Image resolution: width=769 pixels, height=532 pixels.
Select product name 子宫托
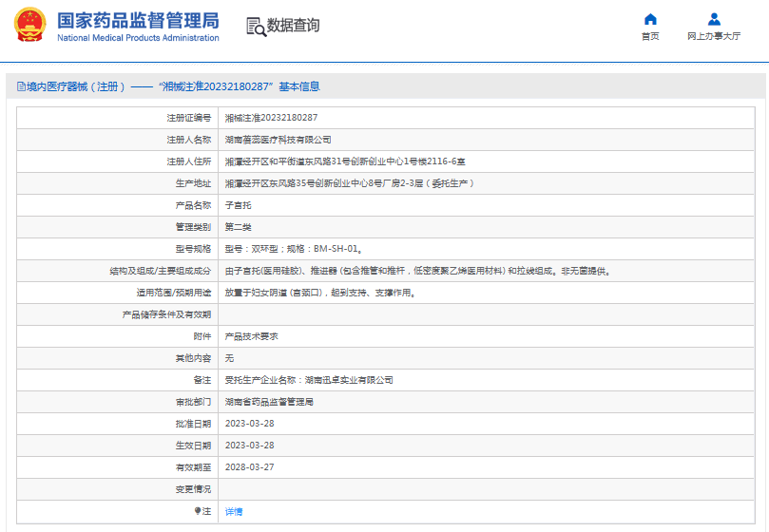(x=238, y=205)
